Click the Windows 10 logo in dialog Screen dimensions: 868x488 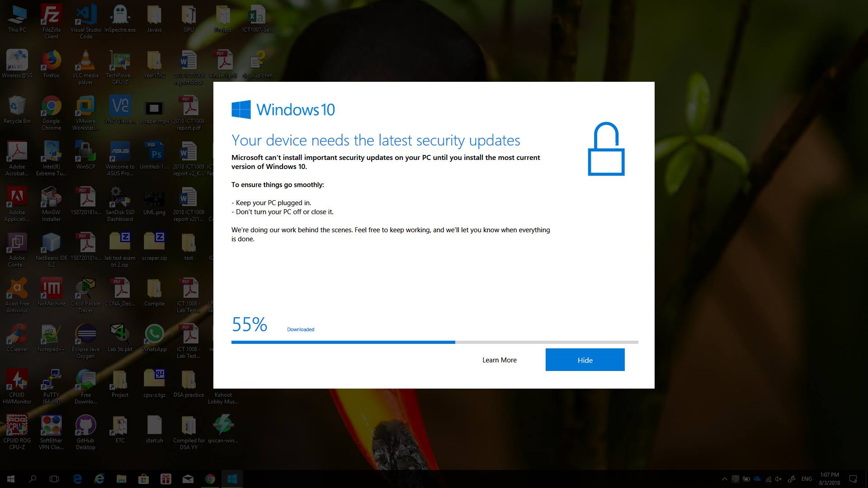[x=283, y=110]
